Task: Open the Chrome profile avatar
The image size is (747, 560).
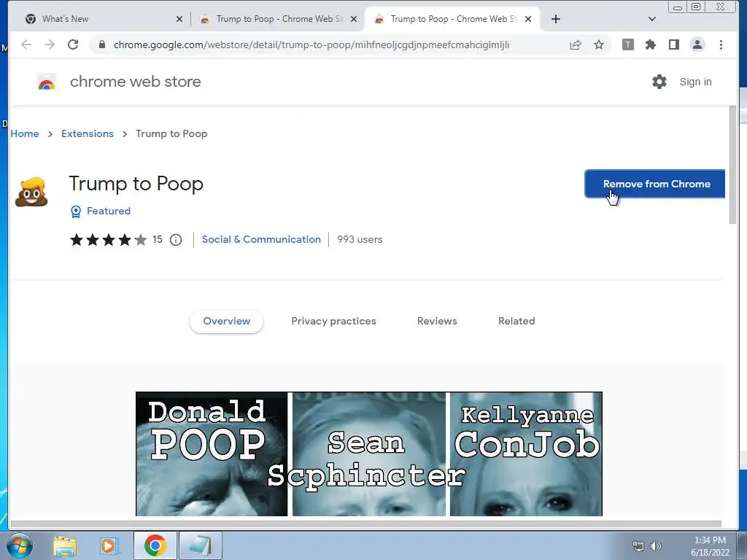Action: click(x=697, y=44)
